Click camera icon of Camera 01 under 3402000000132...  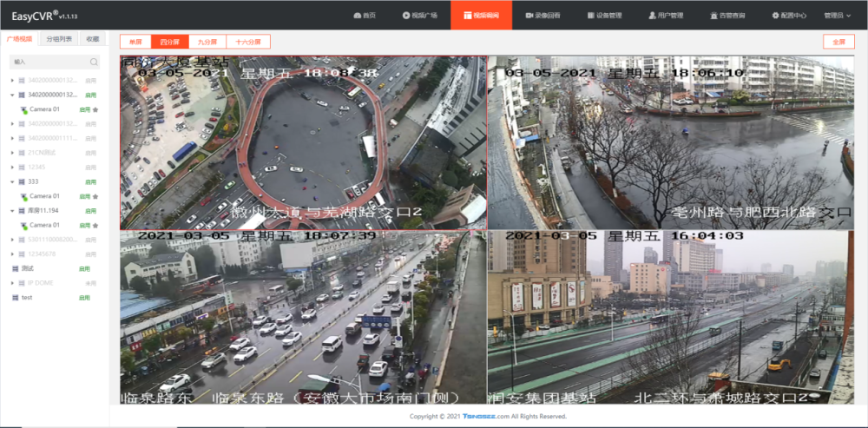pyautogui.click(x=23, y=109)
